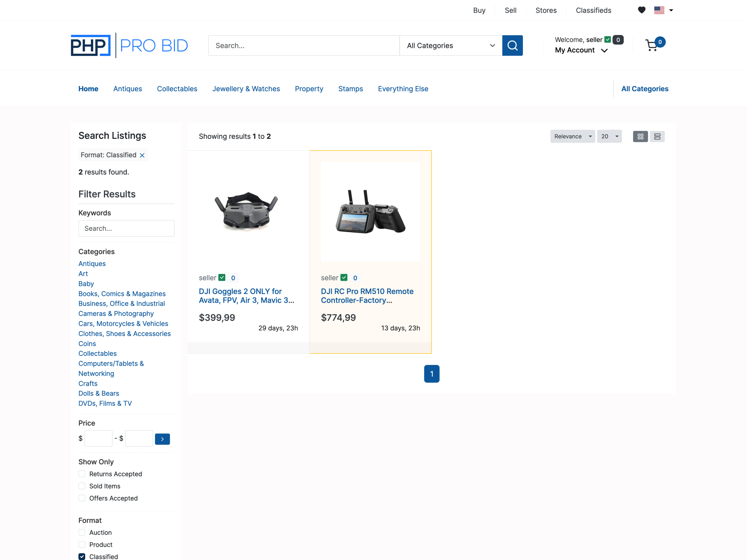Expand the All Categories search dropdown
The height and width of the screenshot is (560, 747).
[450, 45]
